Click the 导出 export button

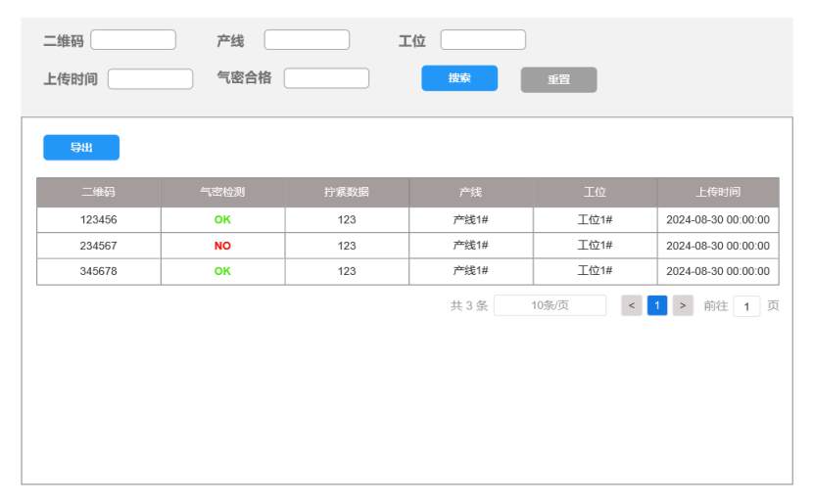coord(81,148)
